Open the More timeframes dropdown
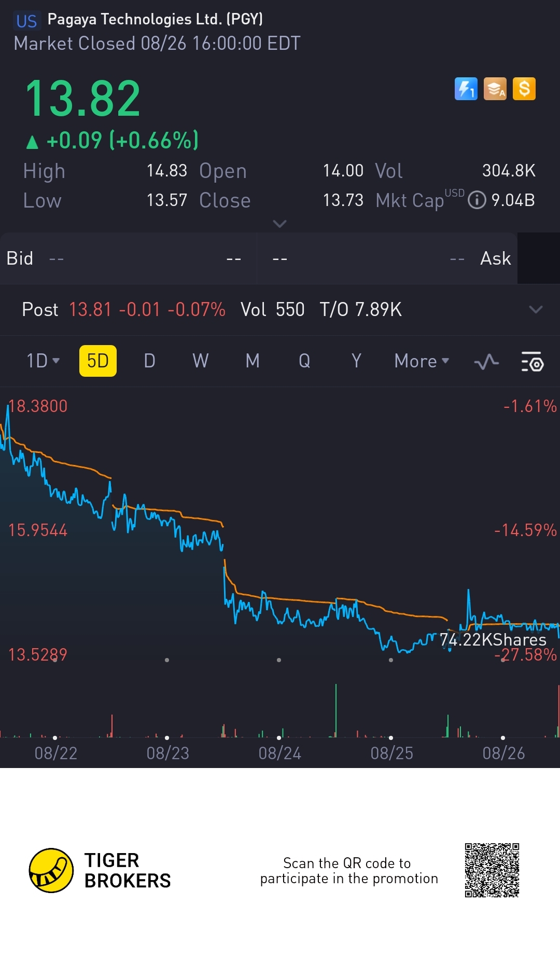The width and height of the screenshot is (560, 973). (422, 361)
